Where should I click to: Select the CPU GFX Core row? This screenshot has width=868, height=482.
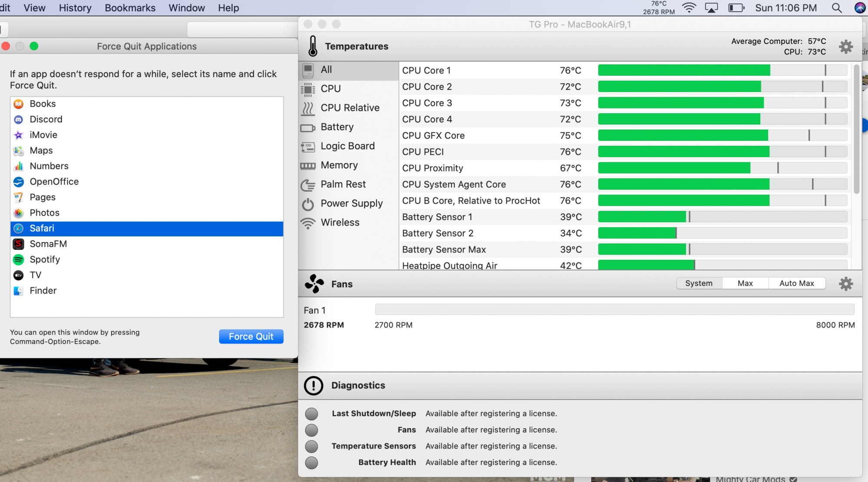625,135
